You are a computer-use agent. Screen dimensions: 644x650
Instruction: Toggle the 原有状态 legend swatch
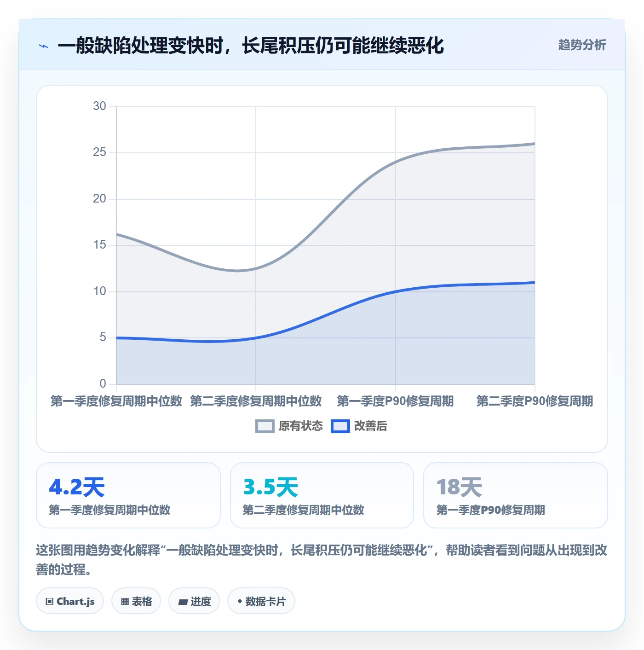tap(264, 426)
